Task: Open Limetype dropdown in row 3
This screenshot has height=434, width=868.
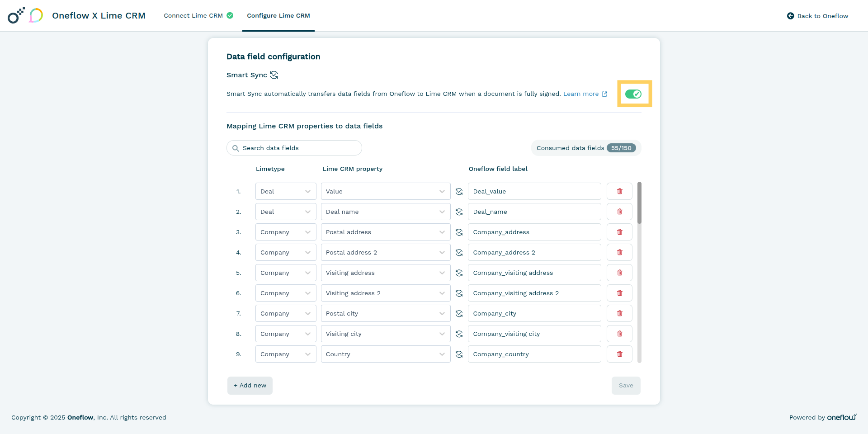Action: pos(286,232)
